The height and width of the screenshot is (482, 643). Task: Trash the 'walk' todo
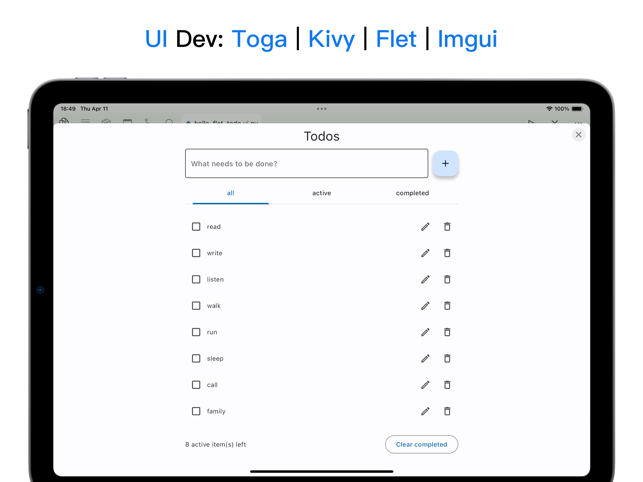point(447,306)
